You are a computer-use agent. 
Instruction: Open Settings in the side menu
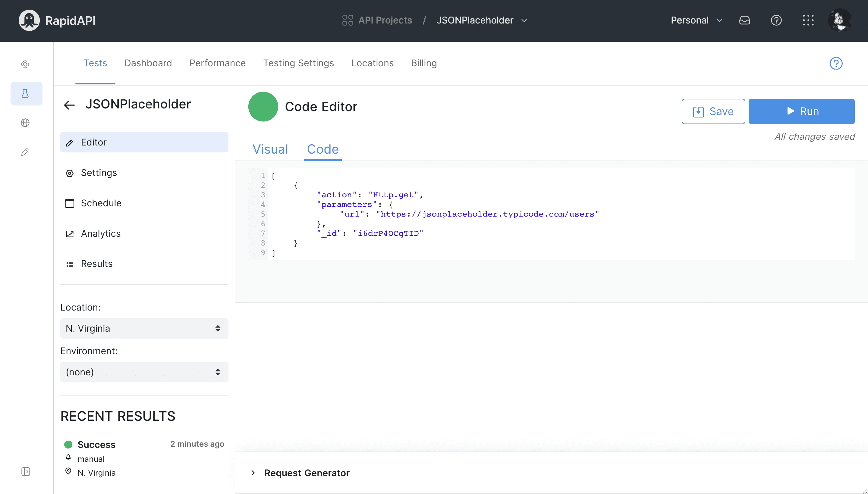pos(144,173)
